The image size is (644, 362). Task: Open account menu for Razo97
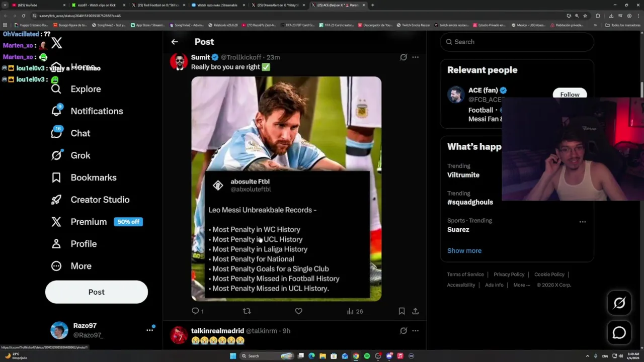click(x=149, y=330)
